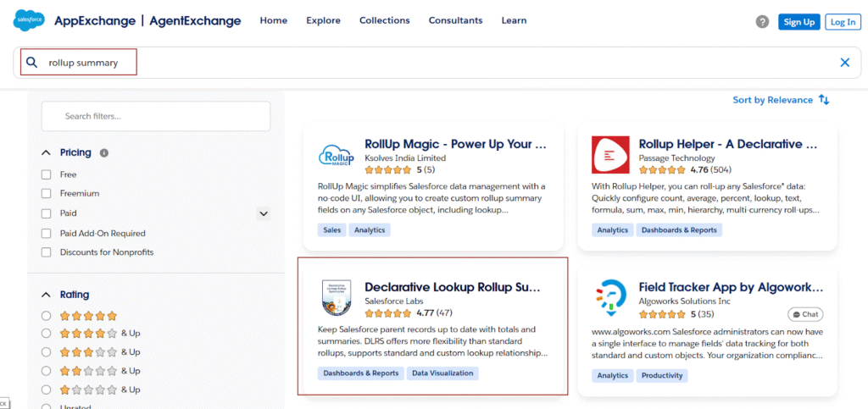Click the Salesforce cloud logo
This screenshot has width=868, height=409.
coord(29,21)
